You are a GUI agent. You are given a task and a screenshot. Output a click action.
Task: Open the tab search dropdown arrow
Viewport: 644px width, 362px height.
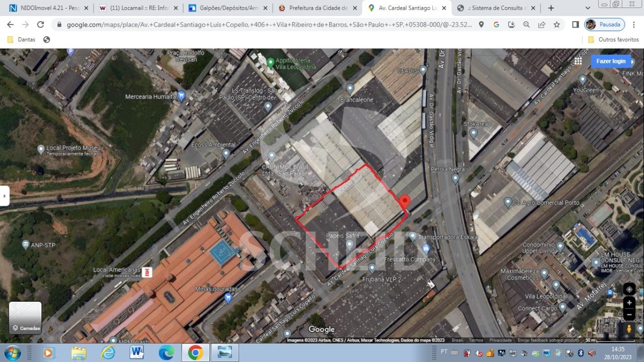(588, 8)
